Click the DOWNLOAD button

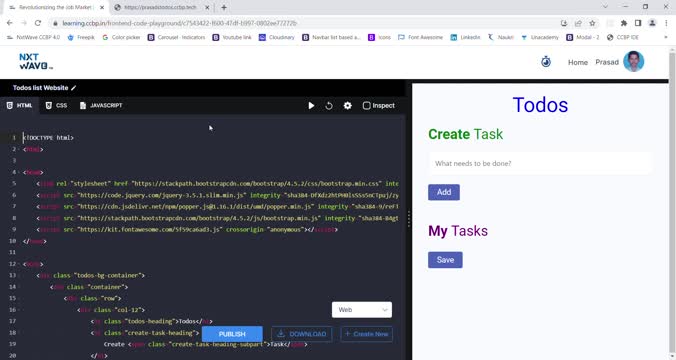(x=302, y=334)
